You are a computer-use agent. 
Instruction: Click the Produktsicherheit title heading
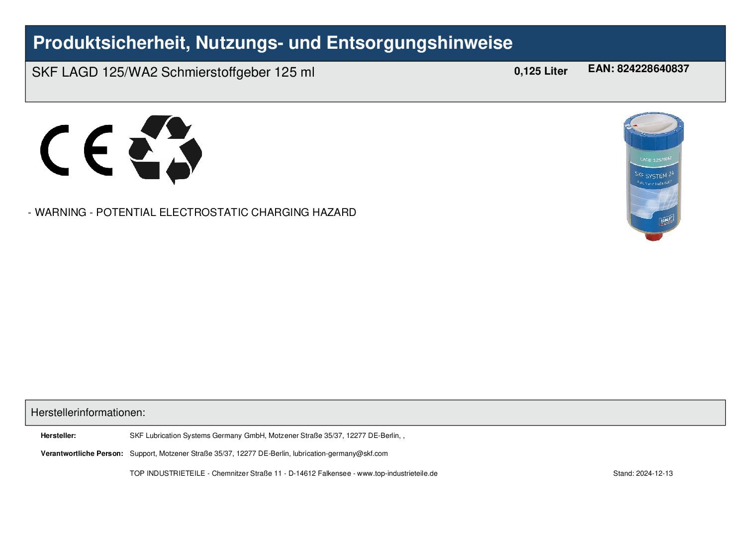coord(273,43)
